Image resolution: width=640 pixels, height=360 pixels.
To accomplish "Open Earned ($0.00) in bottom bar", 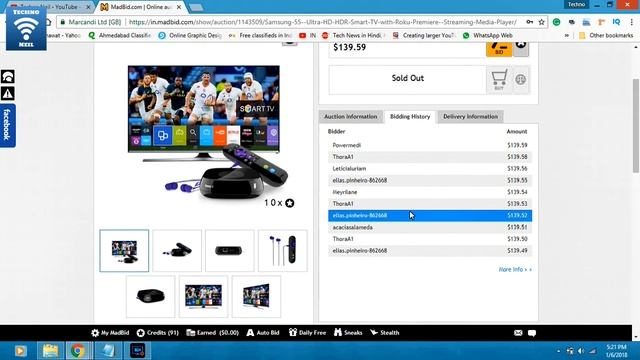I will pos(213,333).
